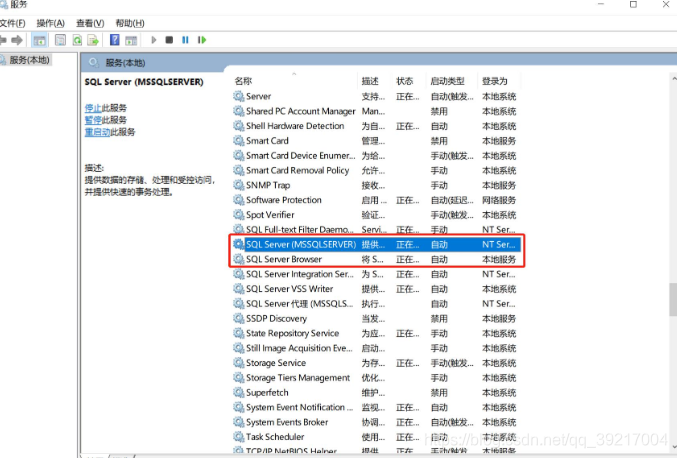Click the vertical scrollbar thumb

[x=673, y=299]
